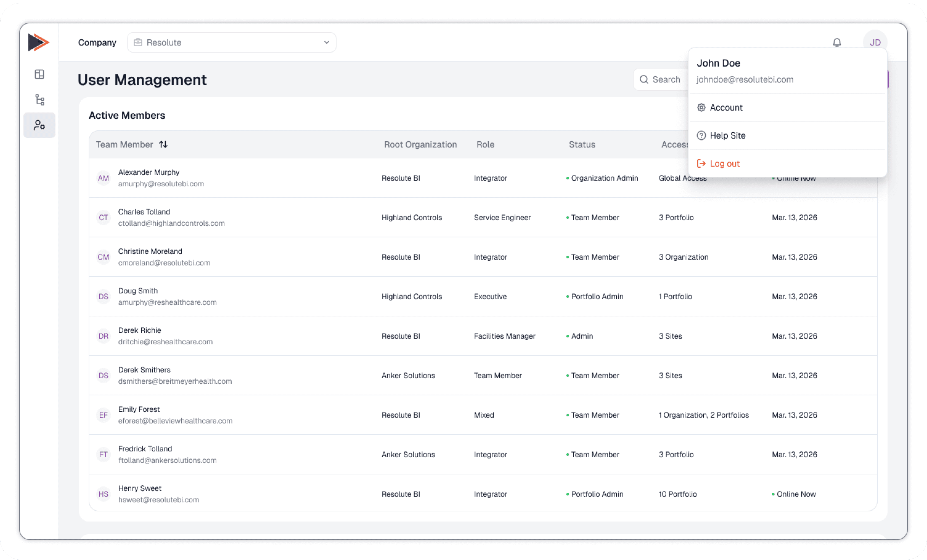Open Account from the profile menu

point(726,108)
